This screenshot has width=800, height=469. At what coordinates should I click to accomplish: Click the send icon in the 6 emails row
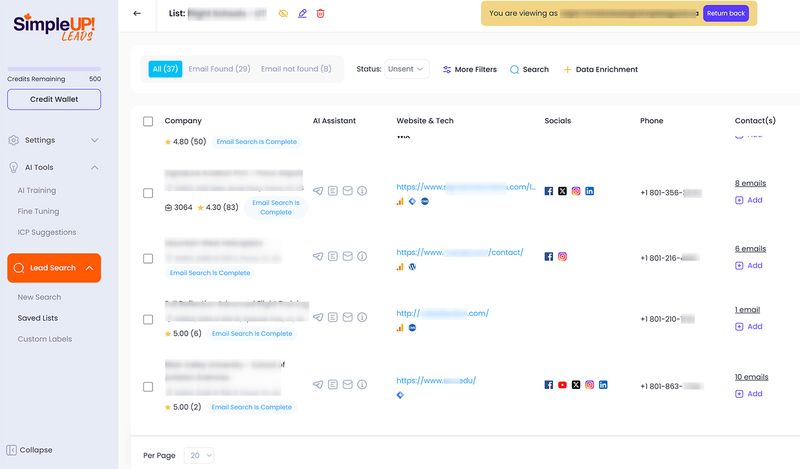[318, 256]
